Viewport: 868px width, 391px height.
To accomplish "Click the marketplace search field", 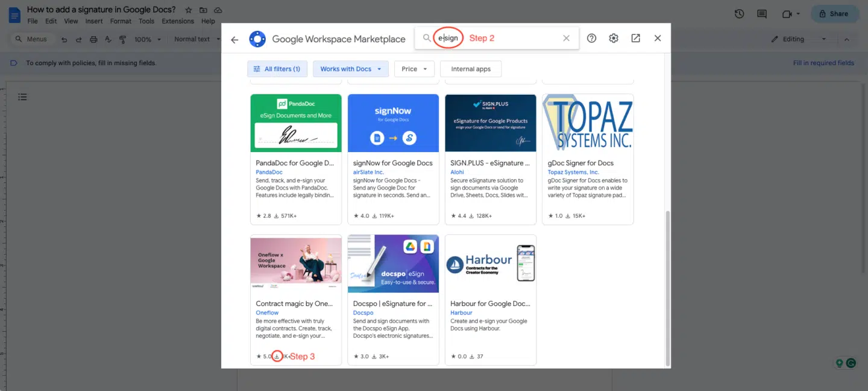I will click(x=497, y=38).
